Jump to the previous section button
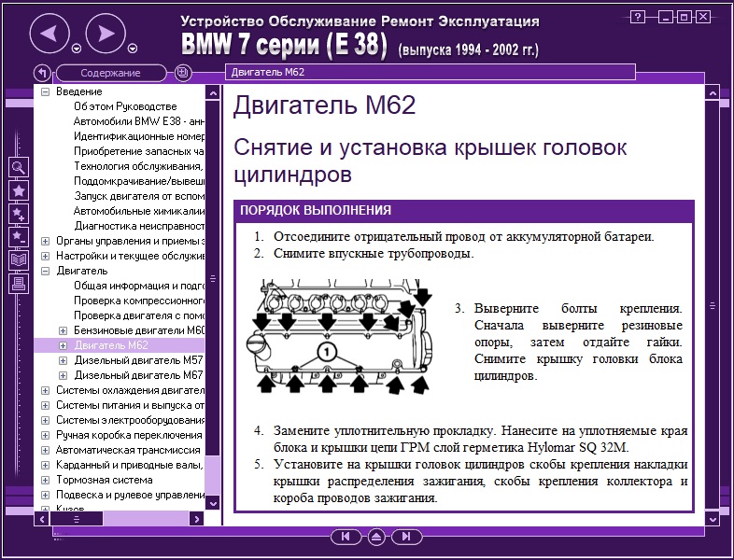The height and width of the screenshot is (560, 734). (346, 537)
